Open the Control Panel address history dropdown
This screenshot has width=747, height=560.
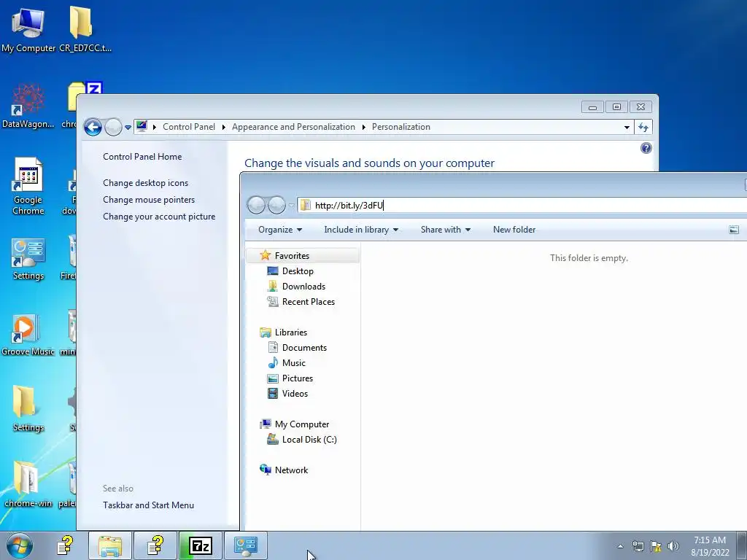pyautogui.click(x=627, y=127)
